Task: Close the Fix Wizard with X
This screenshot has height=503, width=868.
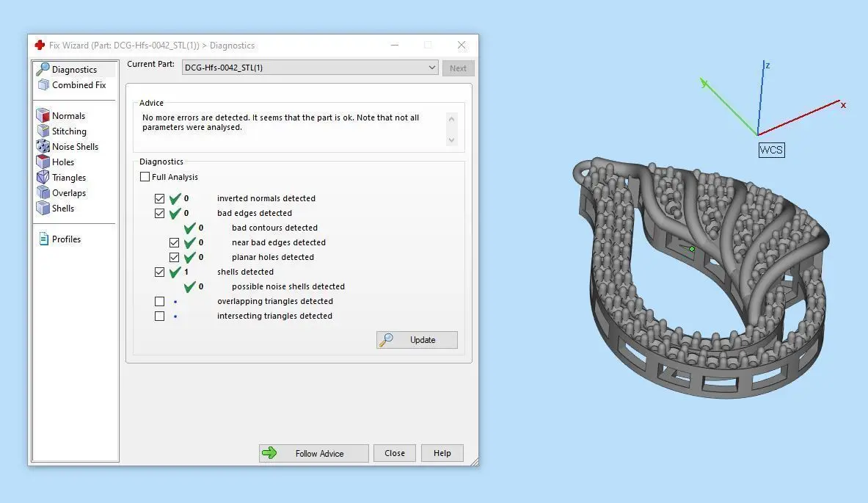Action: (462, 45)
